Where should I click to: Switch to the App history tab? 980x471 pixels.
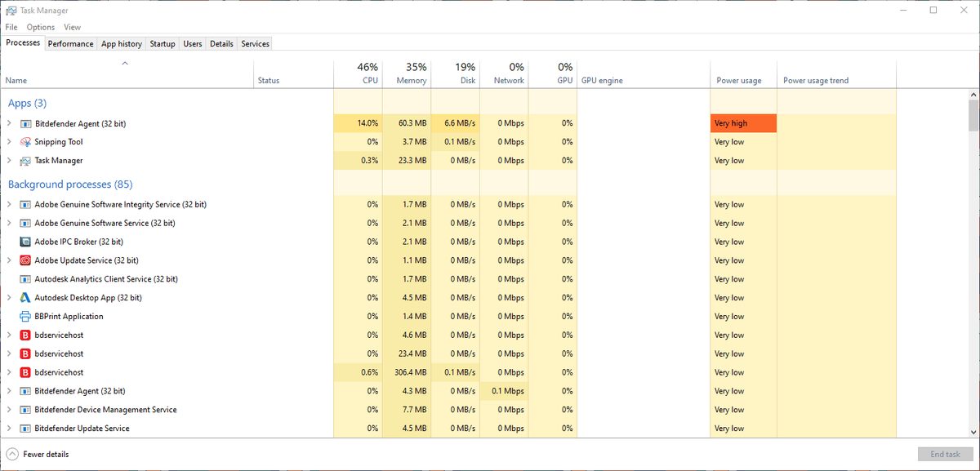[122, 44]
